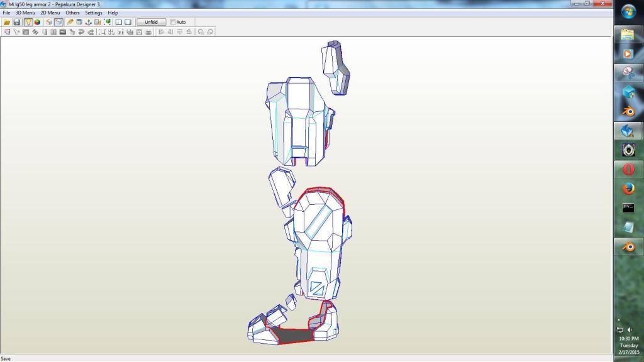Screen dimensions: 644x362
Task: Switch to single-pane view icon
Action: [x=128, y=22]
